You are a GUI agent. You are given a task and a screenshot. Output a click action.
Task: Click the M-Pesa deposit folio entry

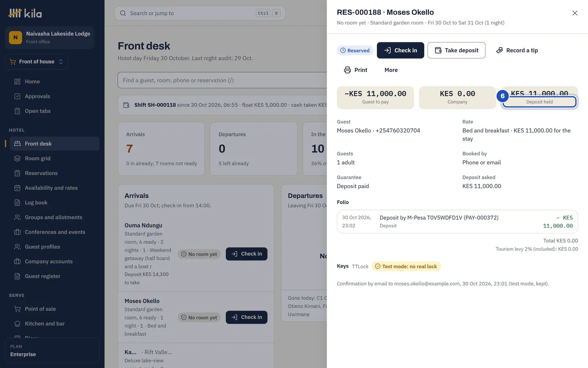tap(457, 222)
